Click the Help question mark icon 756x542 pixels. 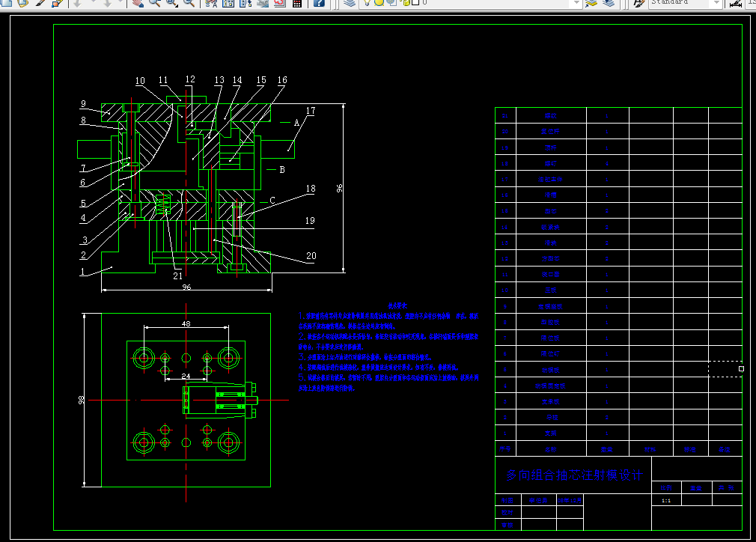tap(319, 3)
